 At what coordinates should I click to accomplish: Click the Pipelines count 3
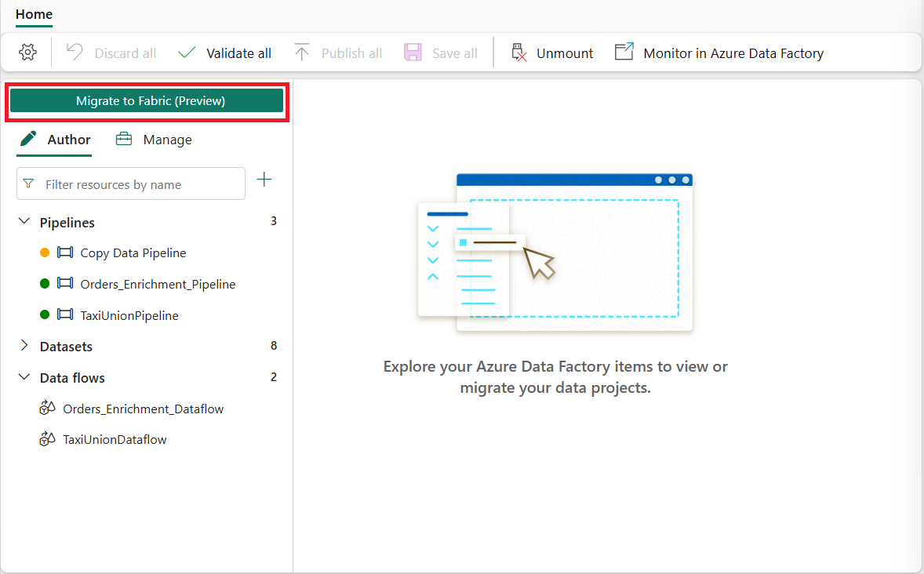point(274,221)
